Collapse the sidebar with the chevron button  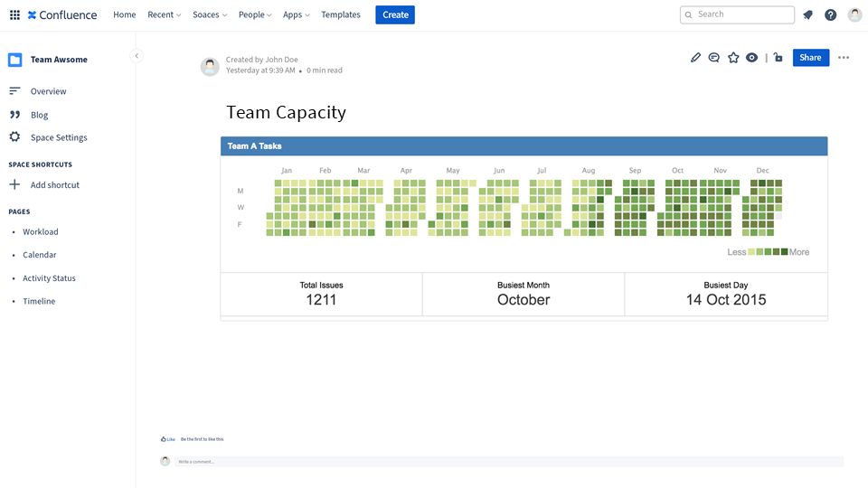[137, 56]
